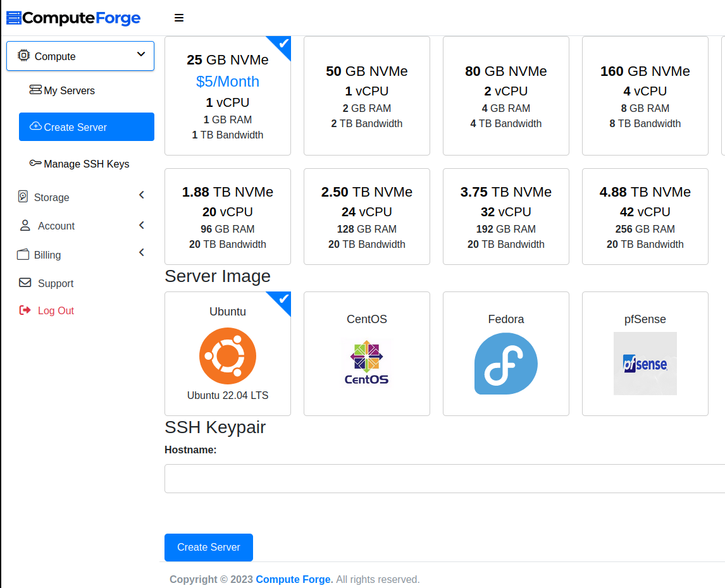Viewport: 725px width, 588px height.
Task: Click the ComputeForge logo
Action: click(73, 18)
